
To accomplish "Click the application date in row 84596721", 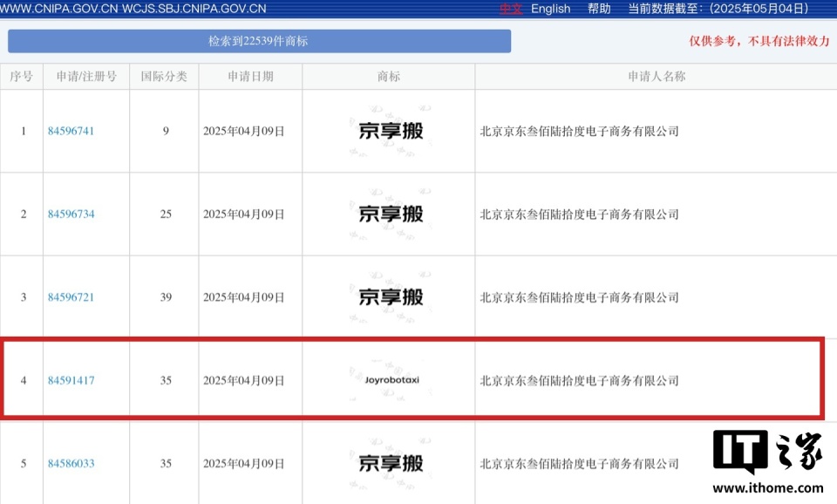I will [x=243, y=297].
